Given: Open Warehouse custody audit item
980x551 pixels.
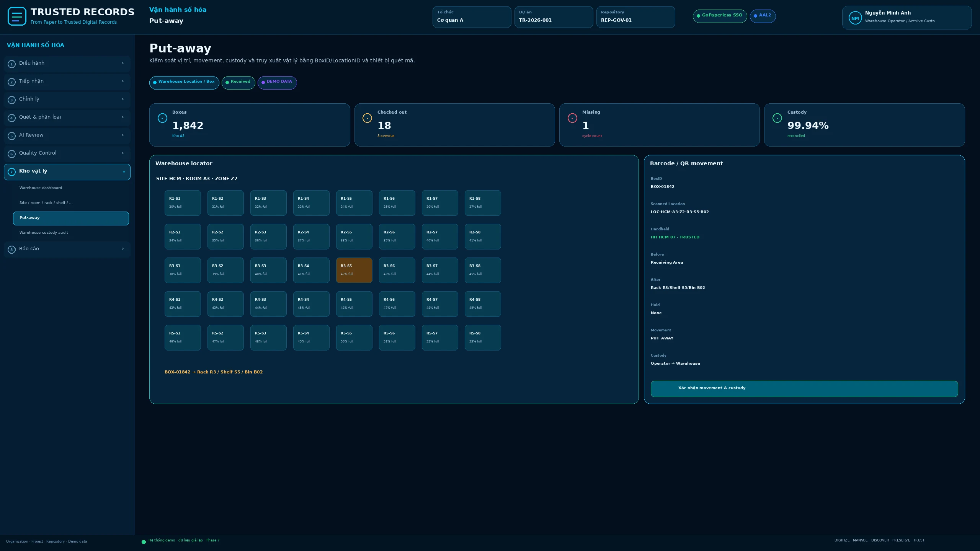Looking at the screenshot, I should (71, 233).
